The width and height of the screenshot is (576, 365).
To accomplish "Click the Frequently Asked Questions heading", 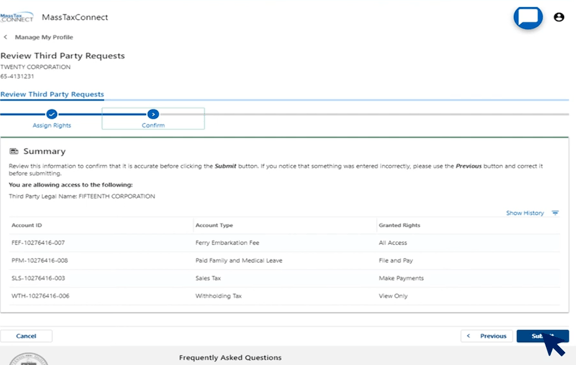I will (230, 357).
